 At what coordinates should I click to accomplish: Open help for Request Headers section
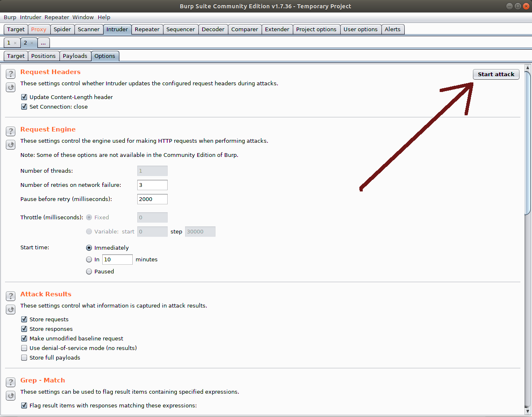tap(11, 74)
